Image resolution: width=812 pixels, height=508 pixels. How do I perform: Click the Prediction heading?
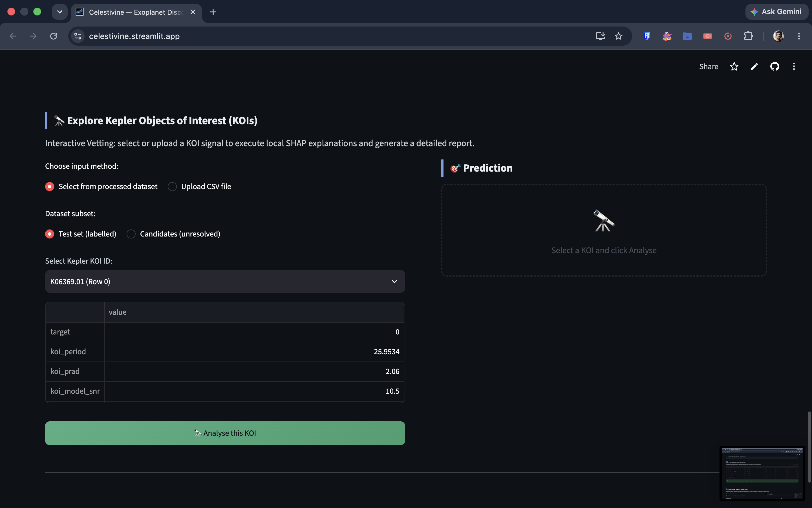pos(482,168)
